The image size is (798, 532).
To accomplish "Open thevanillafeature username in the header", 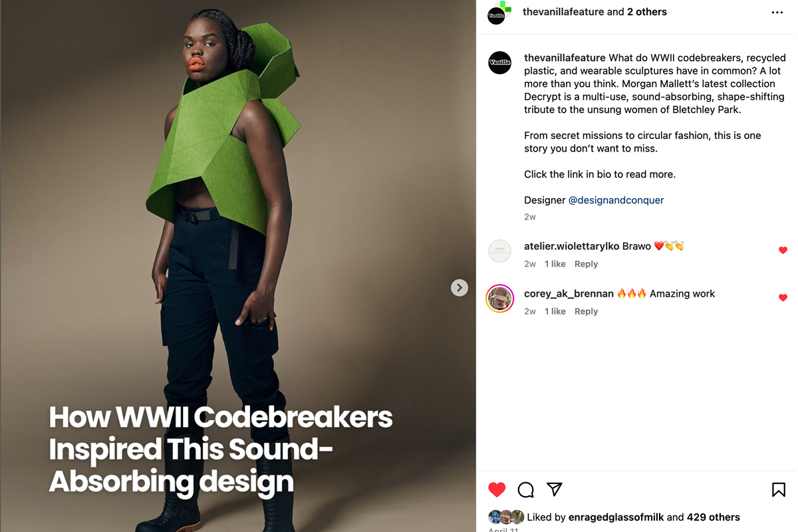I will tap(563, 12).
